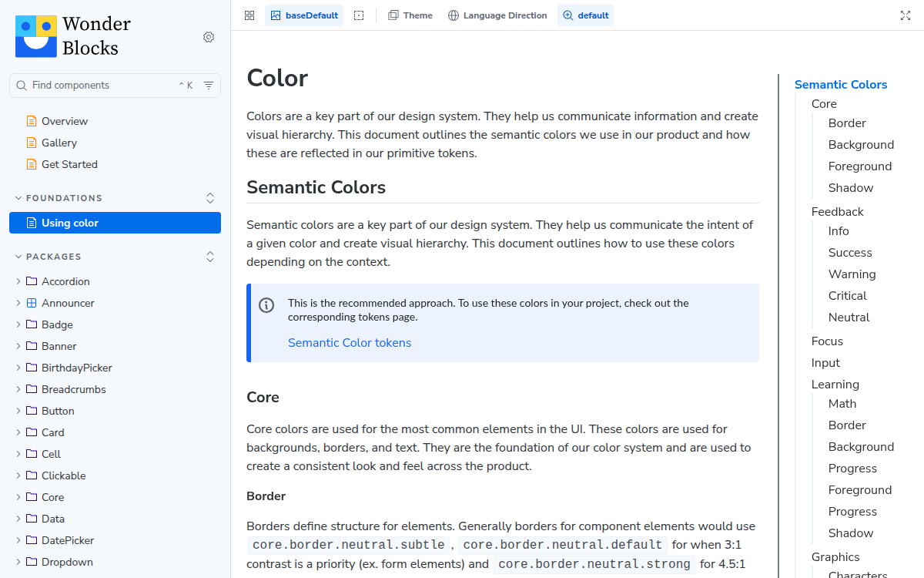Click the default zoom tool
Screen dimensions: 924x578
click(585, 15)
